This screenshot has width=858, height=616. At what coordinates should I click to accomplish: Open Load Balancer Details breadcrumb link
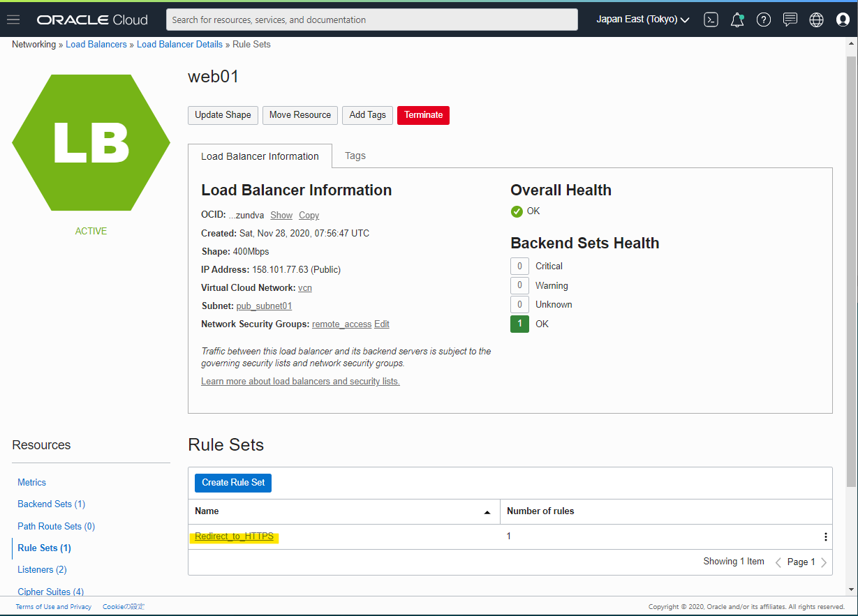pyautogui.click(x=179, y=45)
